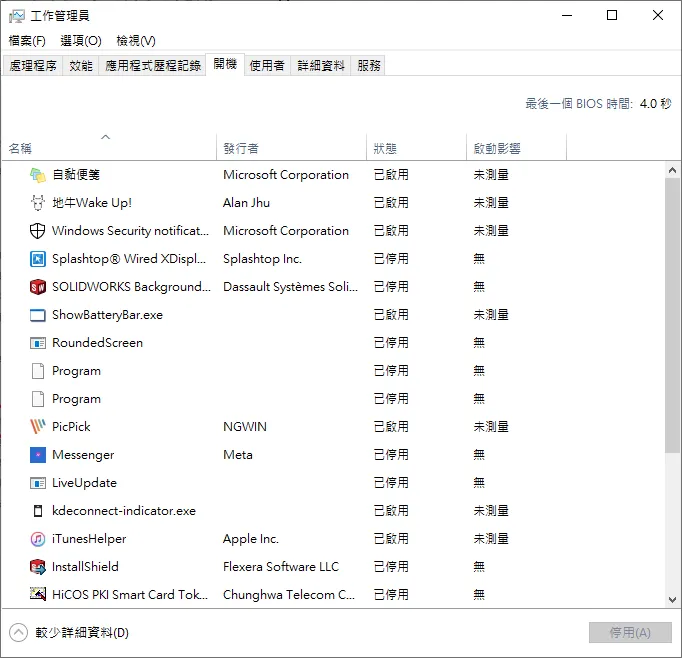This screenshot has height=658, width=682.
Task: Collapse view with the 較少詳細資料 arrow icon
Action: click(18, 633)
